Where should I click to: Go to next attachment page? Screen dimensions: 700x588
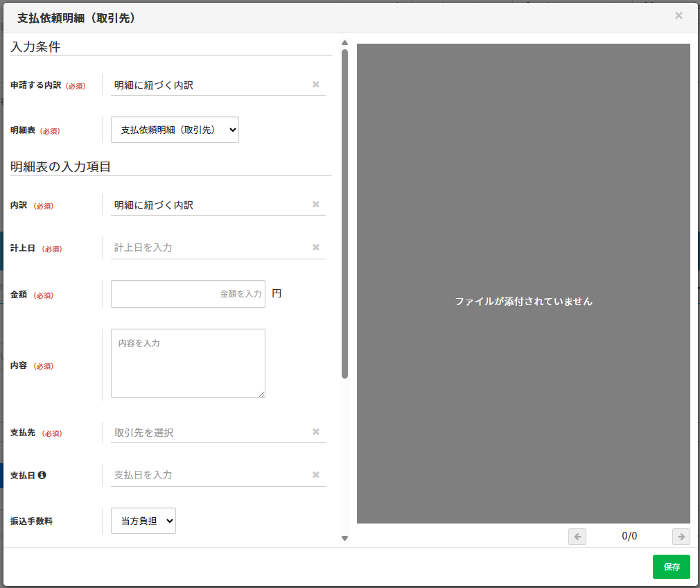[x=681, y=536]
